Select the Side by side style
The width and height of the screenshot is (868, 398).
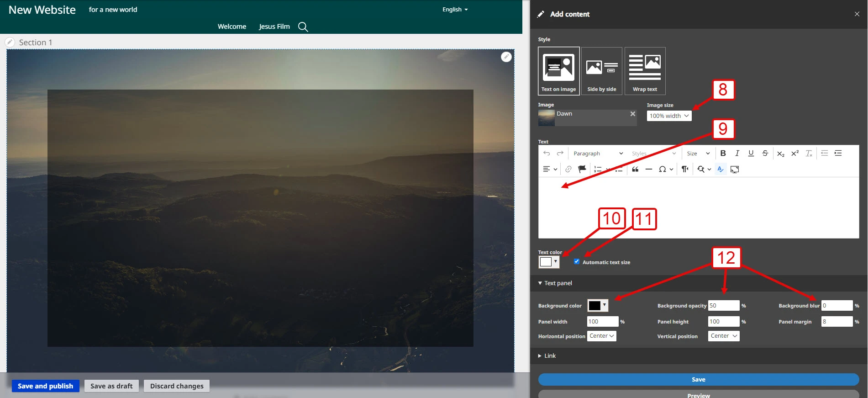601,71
